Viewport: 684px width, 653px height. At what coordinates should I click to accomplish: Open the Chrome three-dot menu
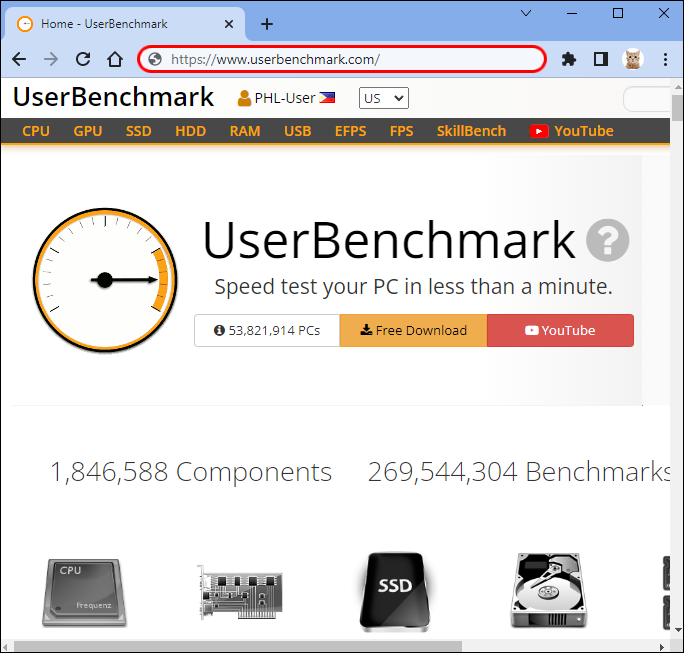click(665, 59)
